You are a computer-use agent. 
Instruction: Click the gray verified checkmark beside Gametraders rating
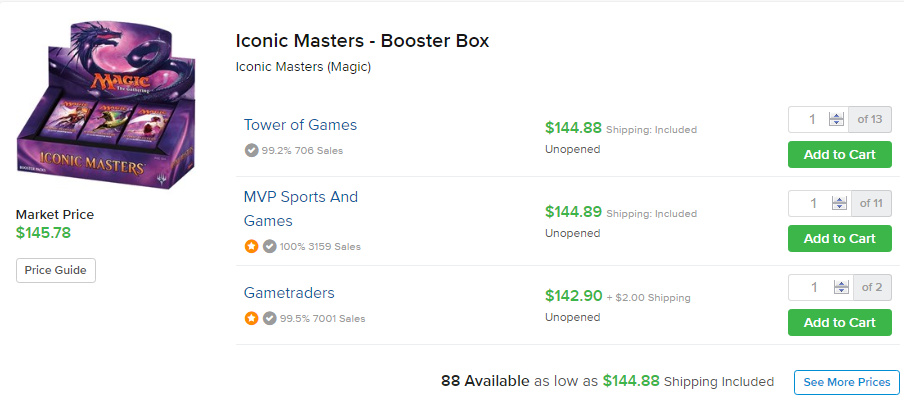[269, 318]
